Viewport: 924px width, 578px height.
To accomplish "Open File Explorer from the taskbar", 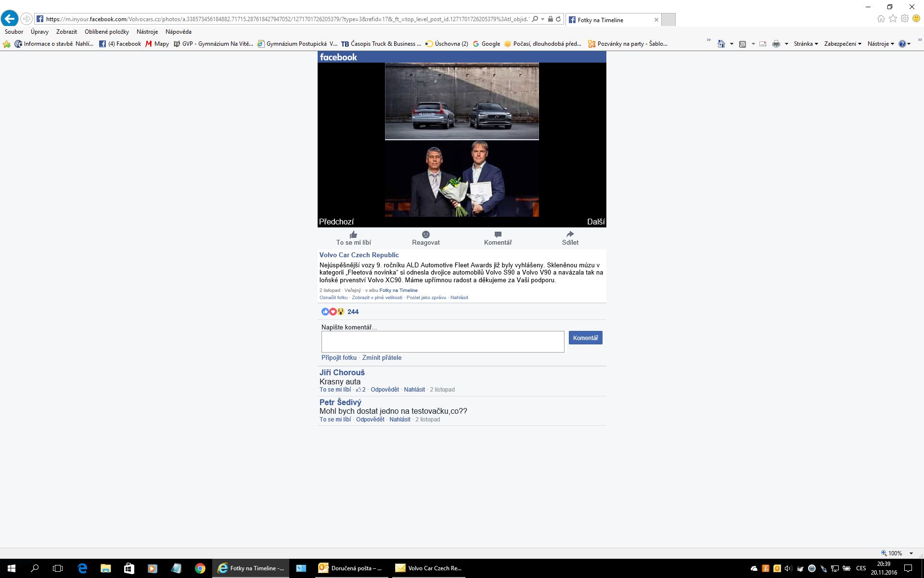I will click(105, 568).
